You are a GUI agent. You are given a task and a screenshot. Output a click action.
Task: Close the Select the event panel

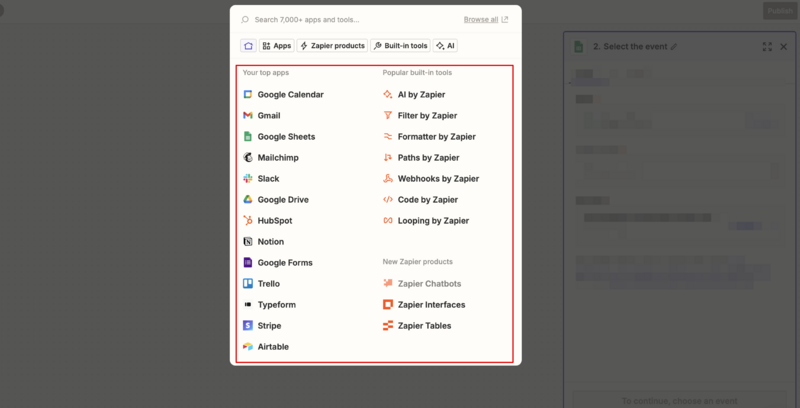pos(784,46)
